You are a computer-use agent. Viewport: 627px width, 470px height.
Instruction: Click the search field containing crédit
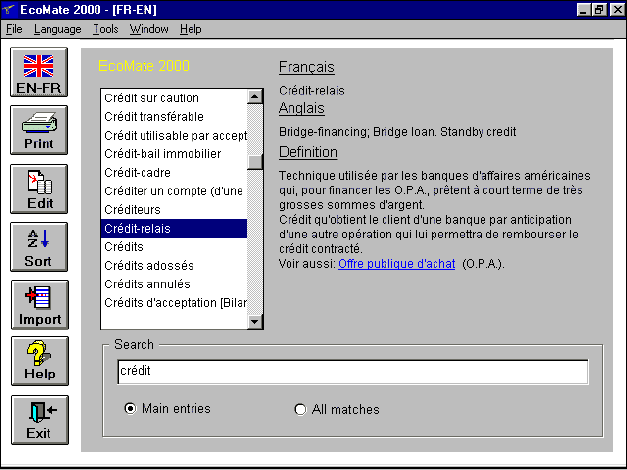click(352, 371)
